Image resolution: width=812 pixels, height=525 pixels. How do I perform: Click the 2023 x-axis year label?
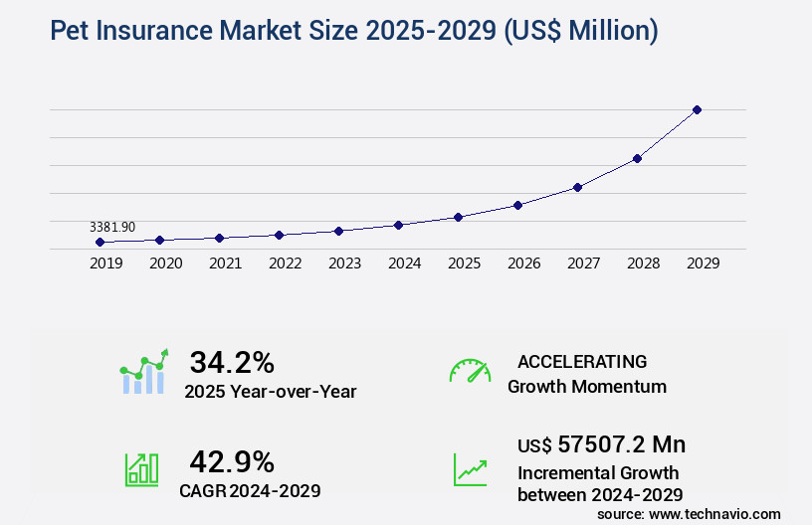click(x=344, y=263)
